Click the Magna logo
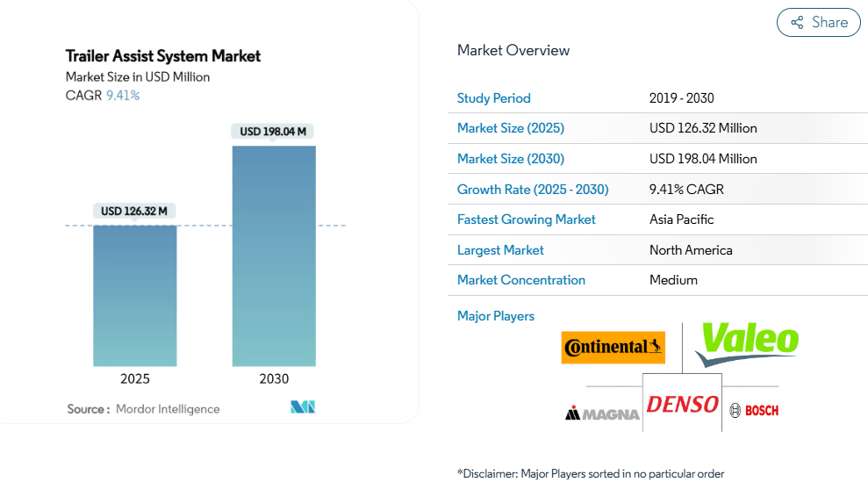868x482 pixels. [602, 413]
